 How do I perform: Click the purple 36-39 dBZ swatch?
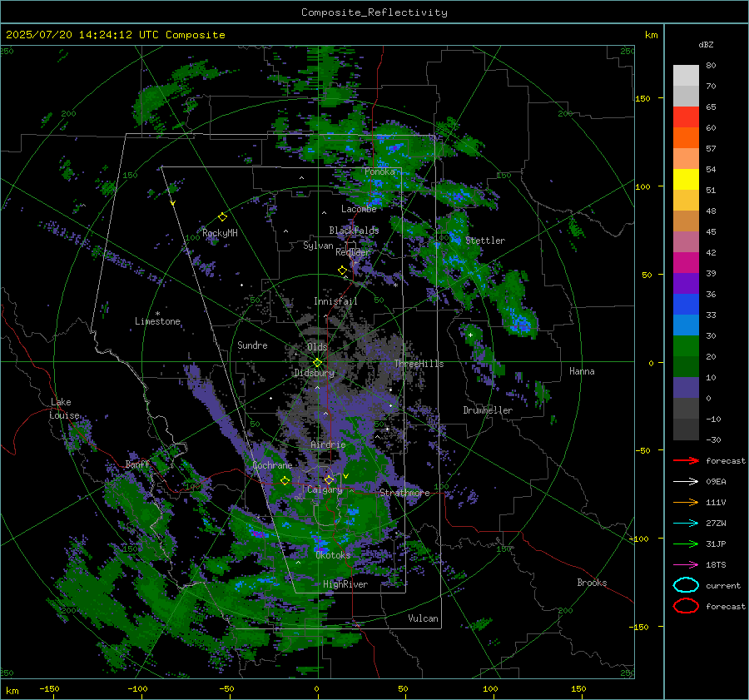point(686,284)
